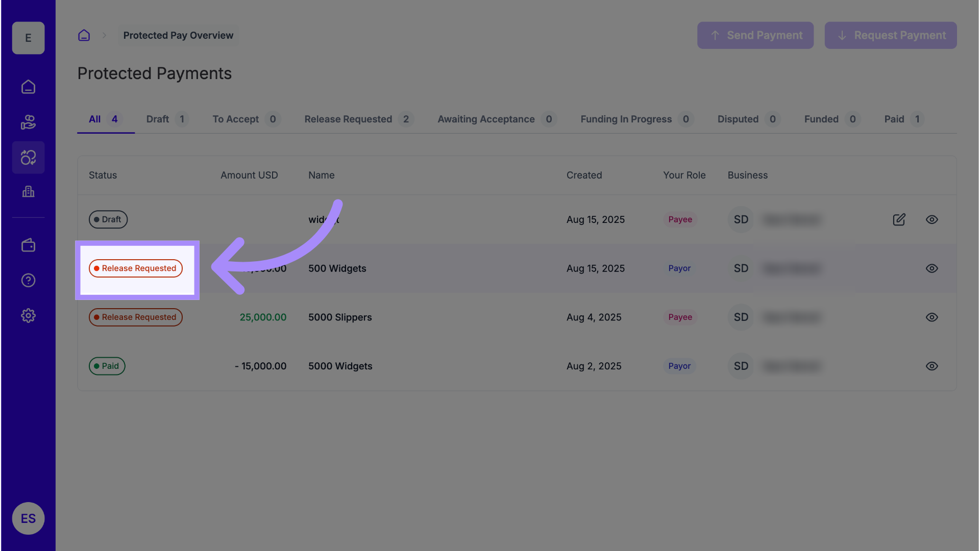Open the Home icon in sidebar
The width and height of the screenshot is (980, 551).
pos(28,87)
